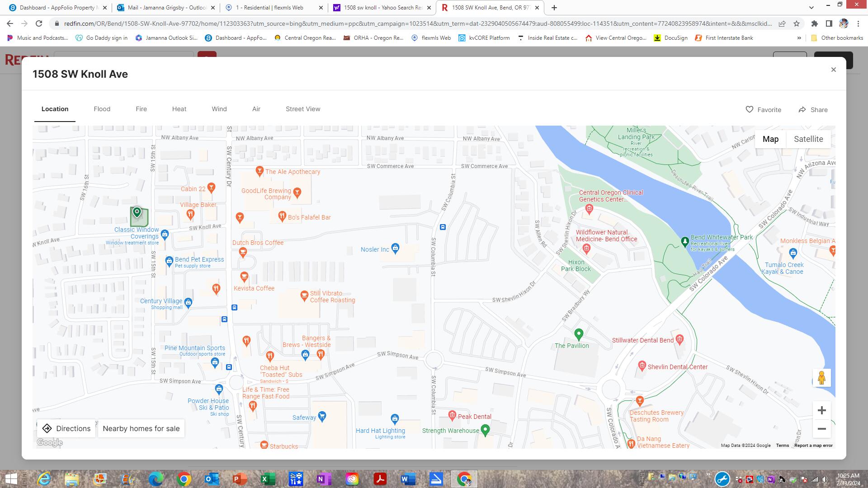Click The Ale Apothecary map pin
Screen dimensions: 868x488
coord(259,171)
